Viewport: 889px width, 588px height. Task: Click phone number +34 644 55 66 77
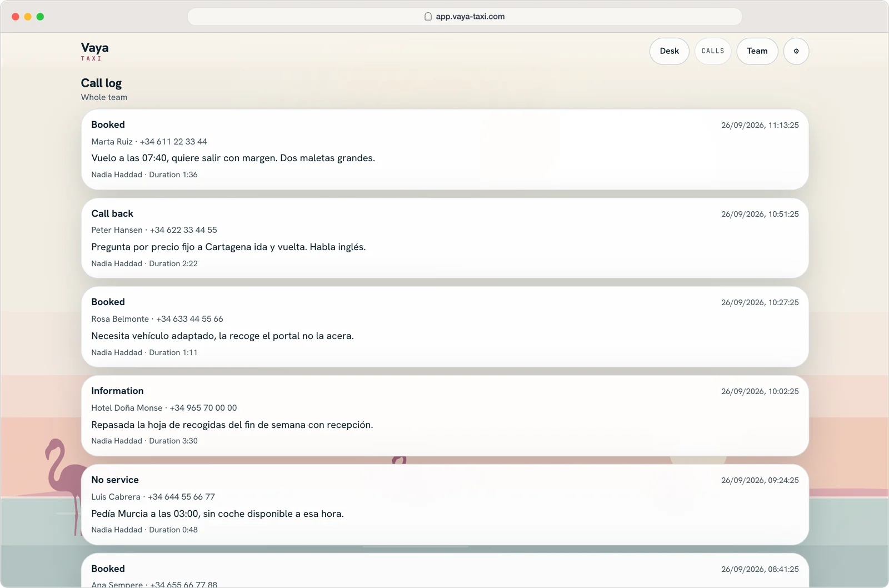181,497
